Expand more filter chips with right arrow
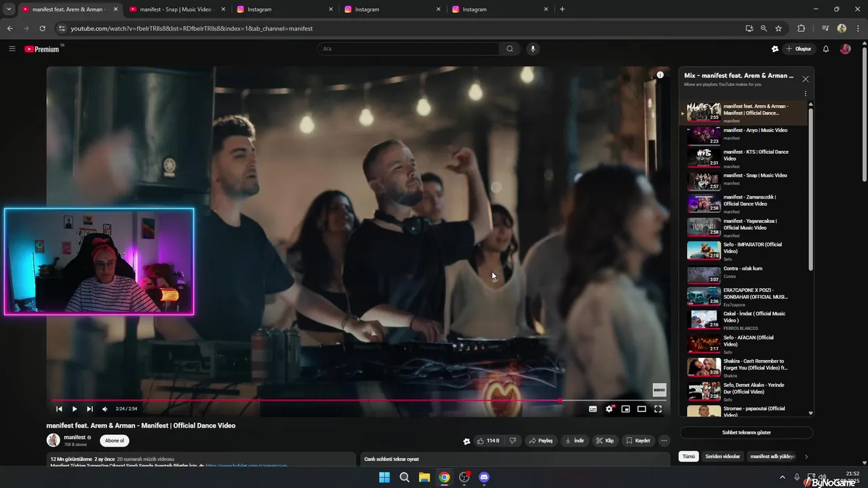Screen dimensions: 868x488 coord(806,457)
